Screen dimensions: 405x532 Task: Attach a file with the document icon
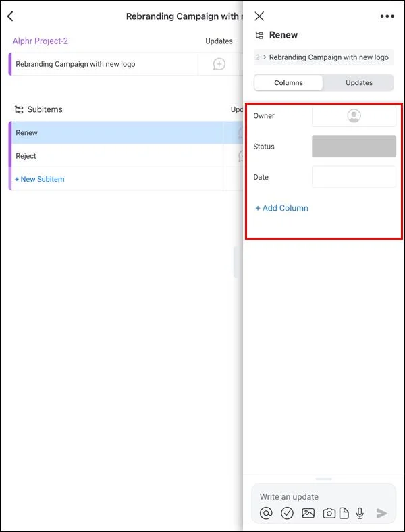click(x=344, y=513)
